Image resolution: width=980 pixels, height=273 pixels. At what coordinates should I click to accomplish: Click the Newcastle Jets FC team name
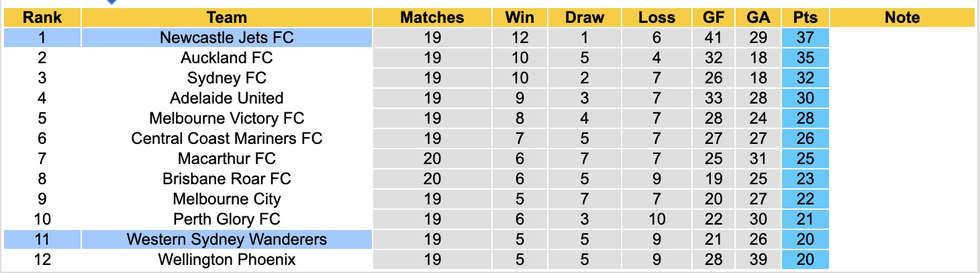pyautogui.click(x=227, y=38)
